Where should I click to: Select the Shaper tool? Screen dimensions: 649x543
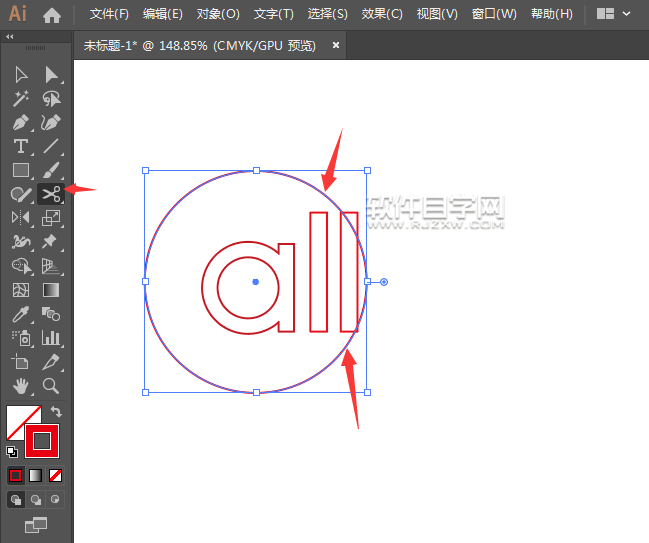[x=21, y=194]
